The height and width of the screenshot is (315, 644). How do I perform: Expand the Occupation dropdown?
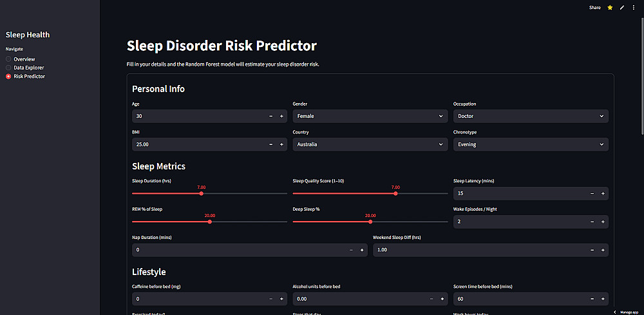[x=531, y=116]
